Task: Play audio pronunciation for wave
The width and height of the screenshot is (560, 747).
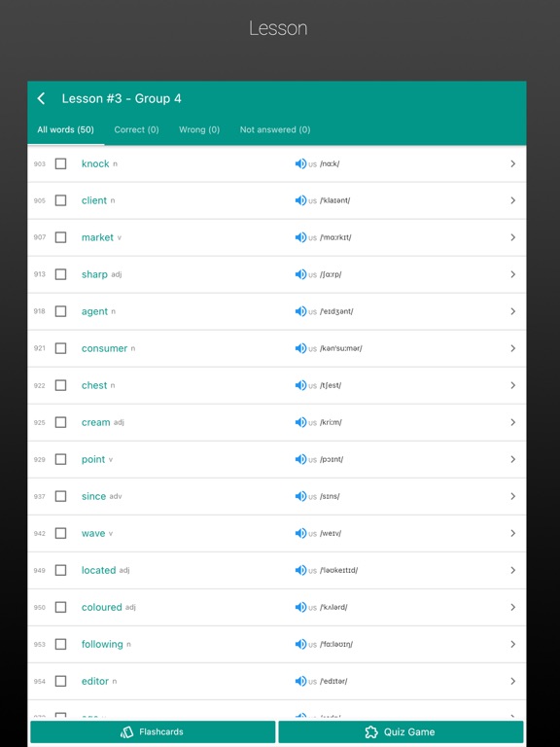Action: click(300, 533)
